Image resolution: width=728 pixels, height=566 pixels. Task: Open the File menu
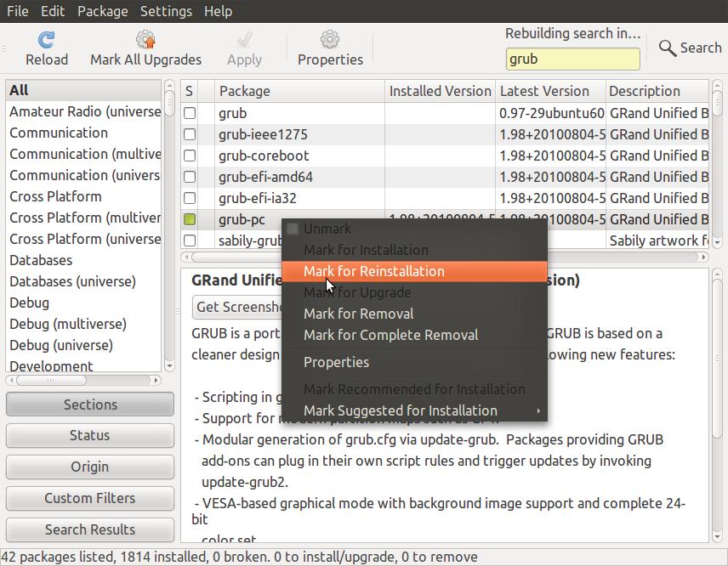point(18,11)
